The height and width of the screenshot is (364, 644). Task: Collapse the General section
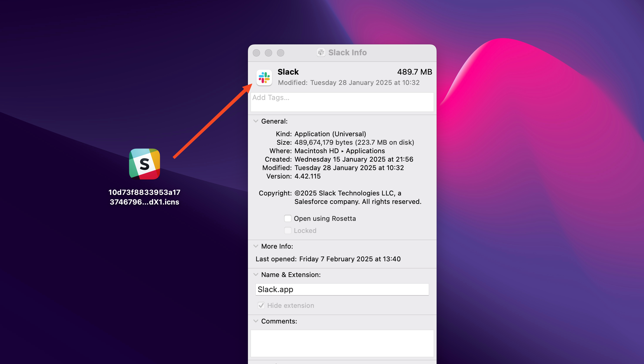tap(256, 121)
